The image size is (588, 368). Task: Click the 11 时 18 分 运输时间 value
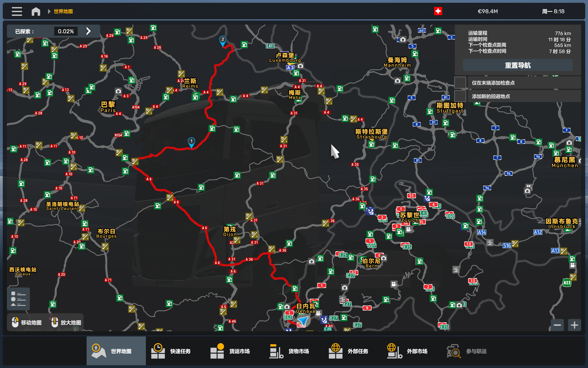tap(559, 39)
